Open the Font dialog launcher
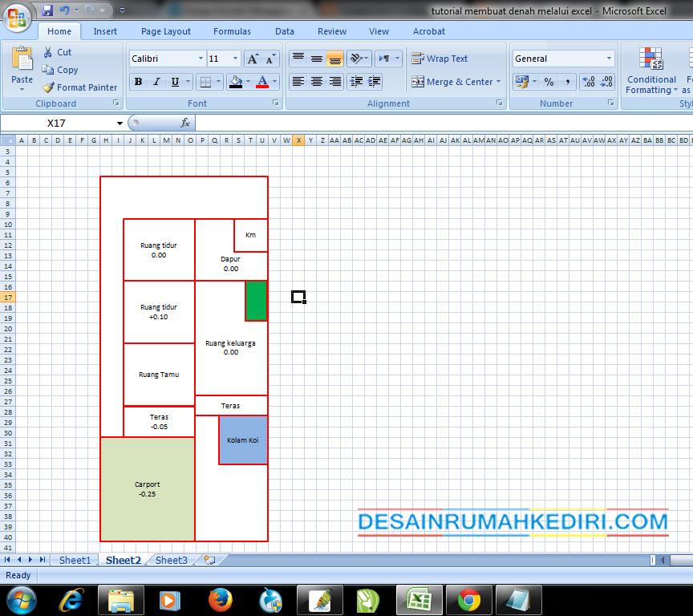Viewport: 693px width, 616px height. pos(275,103)
